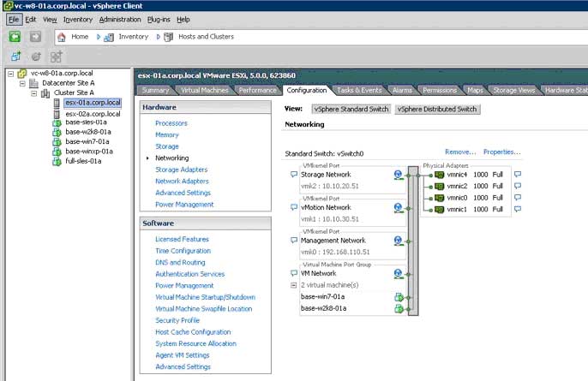Click base-w2k8-01a VM icon in vSwitch0 diagram
588x381 pixels.
399,309
